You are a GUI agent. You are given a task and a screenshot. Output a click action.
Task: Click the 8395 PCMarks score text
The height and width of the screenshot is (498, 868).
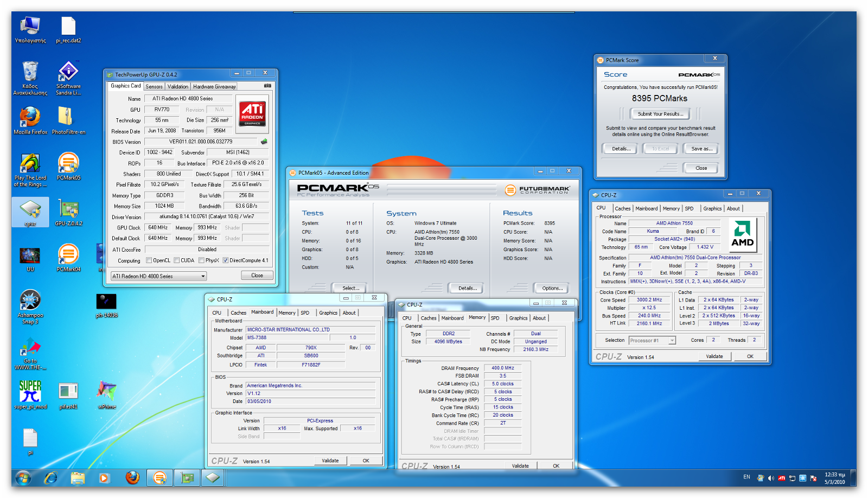point(659,98)
